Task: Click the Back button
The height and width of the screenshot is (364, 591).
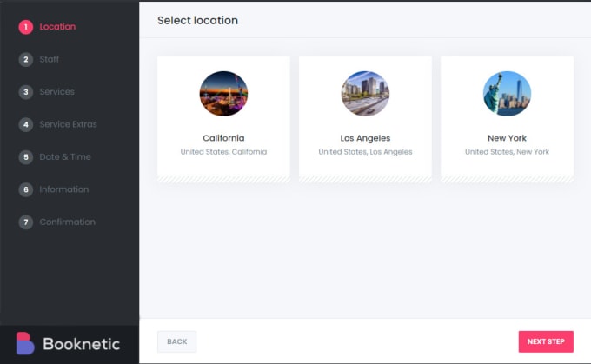Action: pos(176,341)
